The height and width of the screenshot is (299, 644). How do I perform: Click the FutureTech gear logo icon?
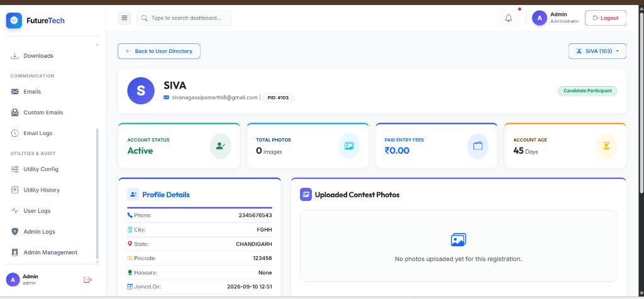tap(14, 21)
